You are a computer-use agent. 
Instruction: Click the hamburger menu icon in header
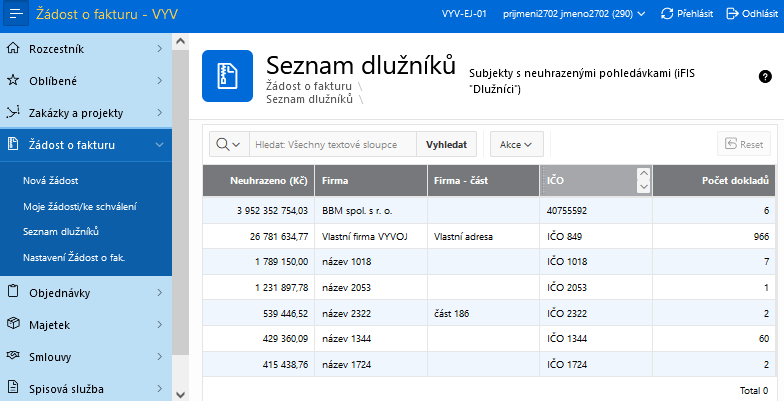(16, 15)
